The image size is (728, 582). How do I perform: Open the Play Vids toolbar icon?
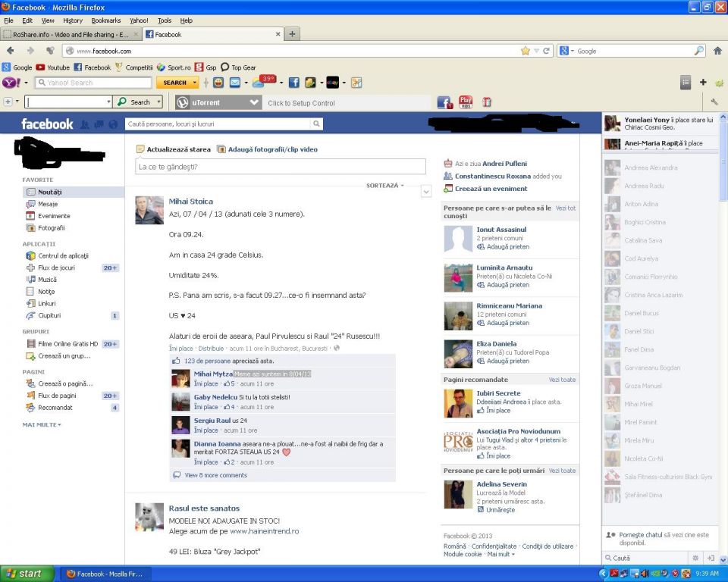[x=466, y=102]
